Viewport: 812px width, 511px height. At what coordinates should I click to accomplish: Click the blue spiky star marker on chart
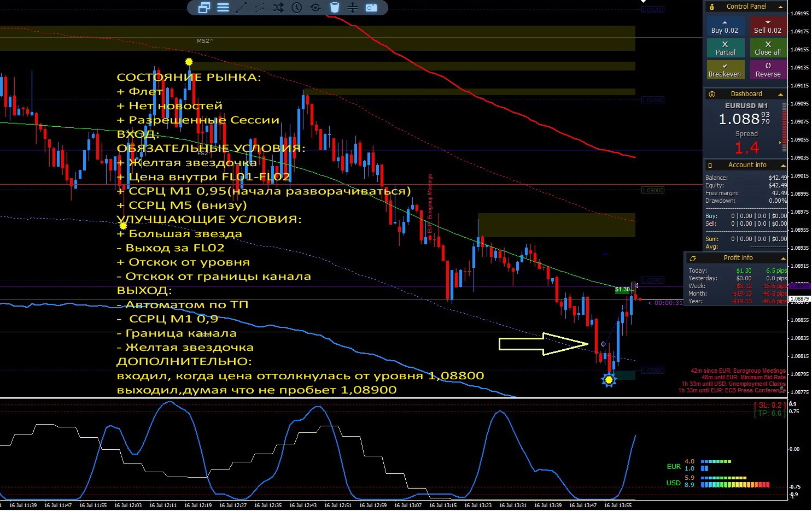(x=609, y=379)
